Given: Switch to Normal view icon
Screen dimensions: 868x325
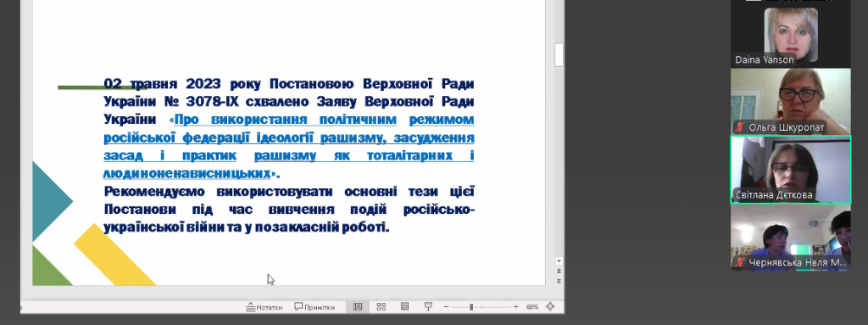Looking at the screenshot, I should (358, 306).
